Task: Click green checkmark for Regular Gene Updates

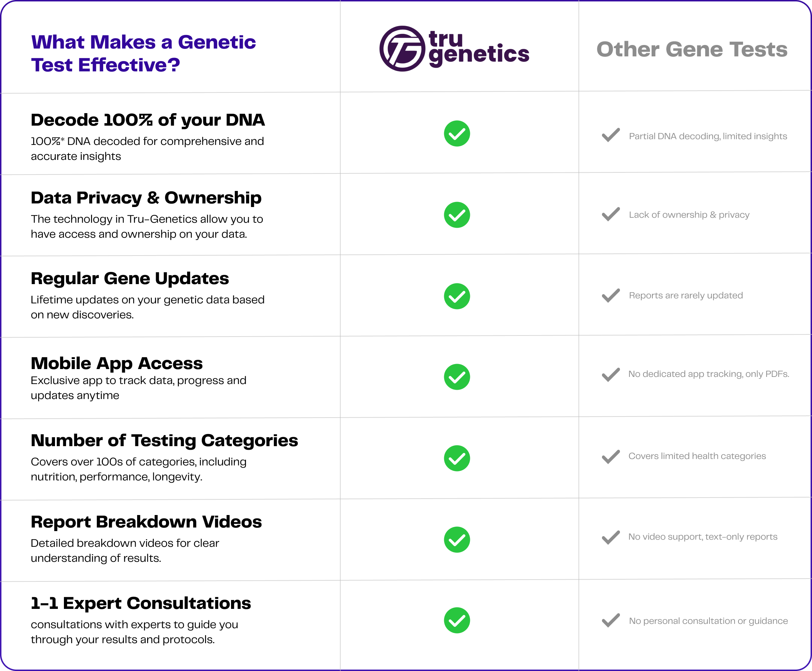Action: click(x=457, y=297)
